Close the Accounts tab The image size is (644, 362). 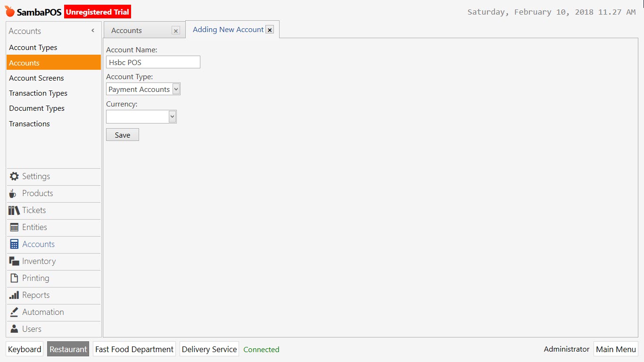click(x=176, y=31)
